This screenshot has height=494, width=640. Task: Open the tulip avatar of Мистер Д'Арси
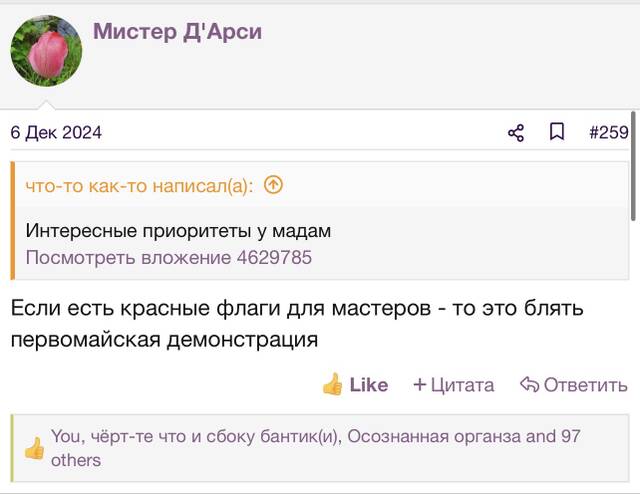click(46, 51)
